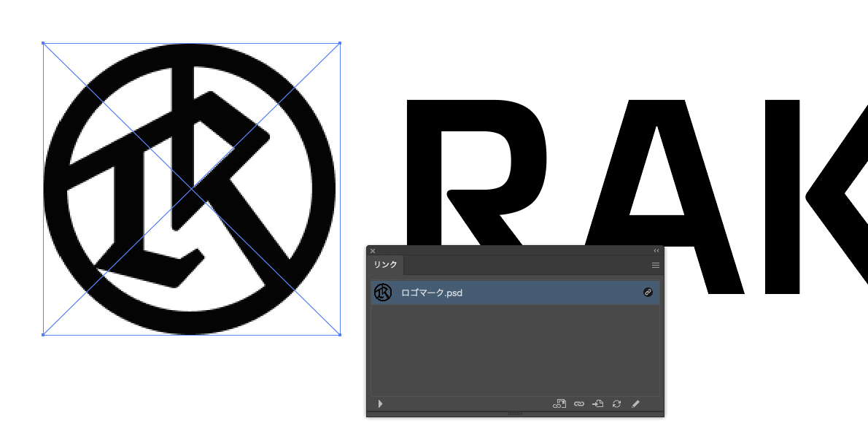Viewport: 868px width, 437px height.
Task: Collapse the リンク panel with double-arrow
Action: click(656, 251)
